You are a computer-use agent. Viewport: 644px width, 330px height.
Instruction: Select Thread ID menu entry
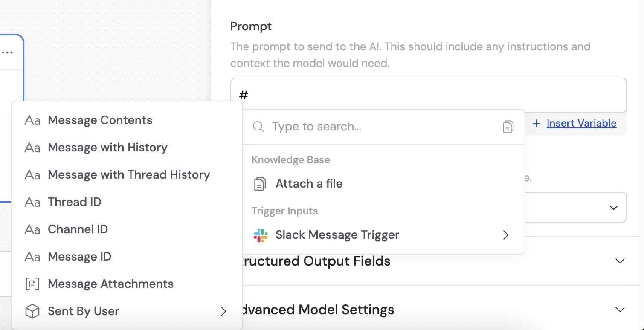coord(75,202)
